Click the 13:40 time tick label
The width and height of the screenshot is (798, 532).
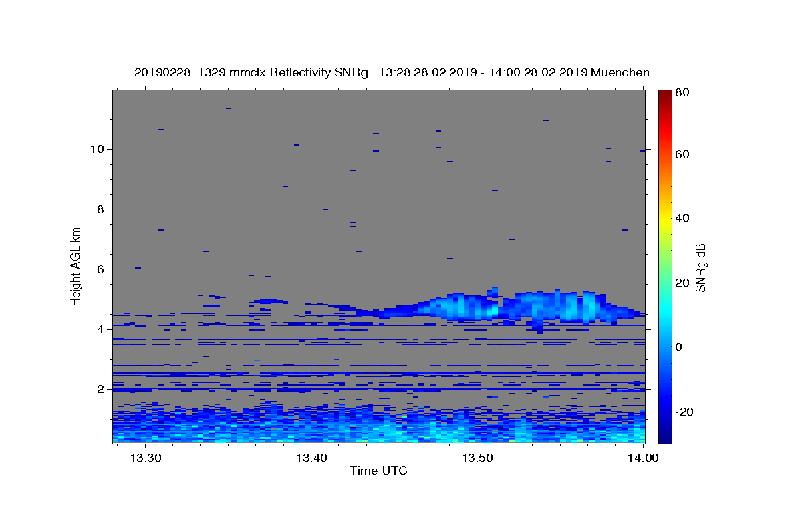pos(312,458)
